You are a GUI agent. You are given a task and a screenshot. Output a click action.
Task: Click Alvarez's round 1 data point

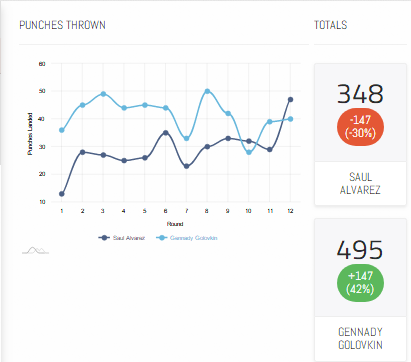coord(62,194)
